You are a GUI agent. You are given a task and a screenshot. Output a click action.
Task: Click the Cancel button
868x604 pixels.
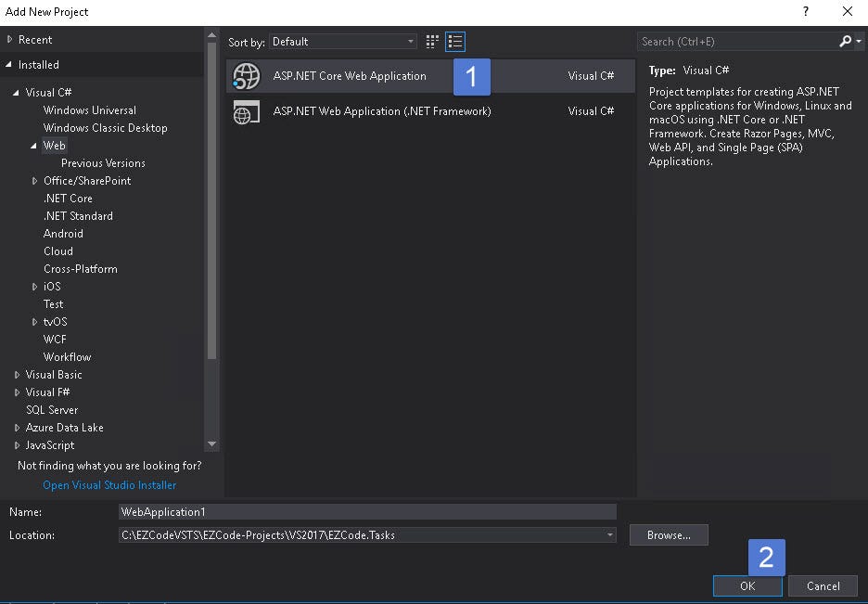[x=823, y=585]
